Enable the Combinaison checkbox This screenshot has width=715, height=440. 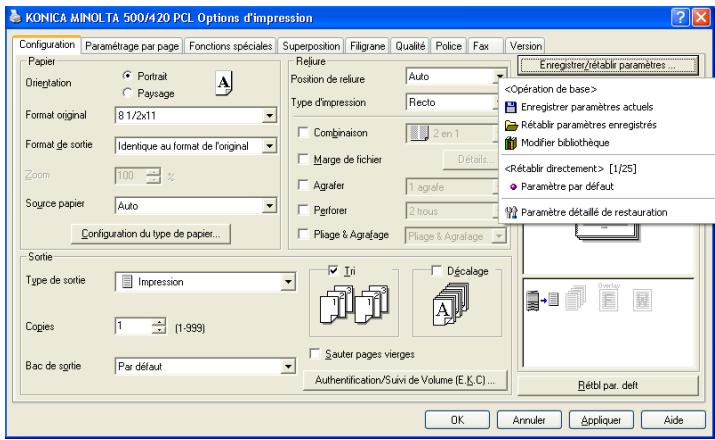click(303, 132)
